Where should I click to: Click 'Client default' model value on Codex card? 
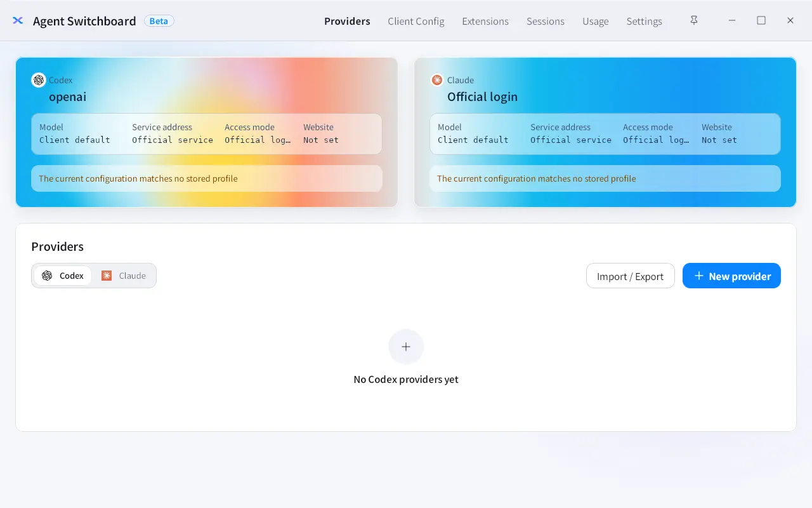[x=75, y=140]
